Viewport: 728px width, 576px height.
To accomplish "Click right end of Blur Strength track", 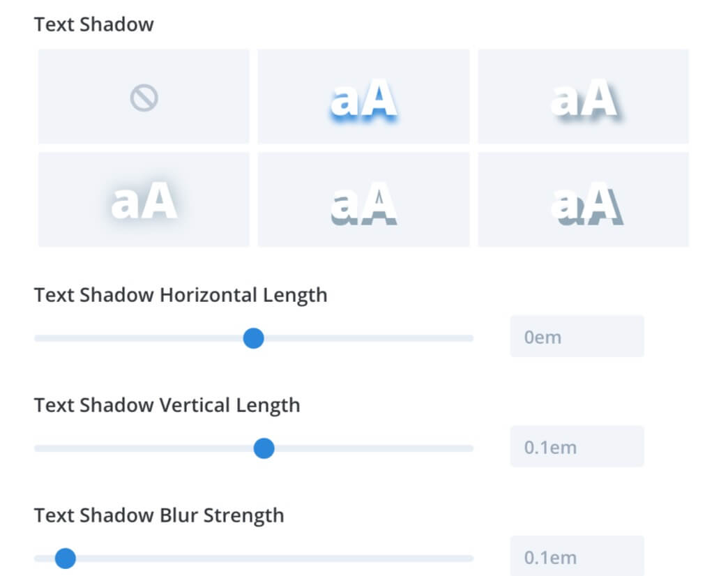I will click(x=470, y=559).
